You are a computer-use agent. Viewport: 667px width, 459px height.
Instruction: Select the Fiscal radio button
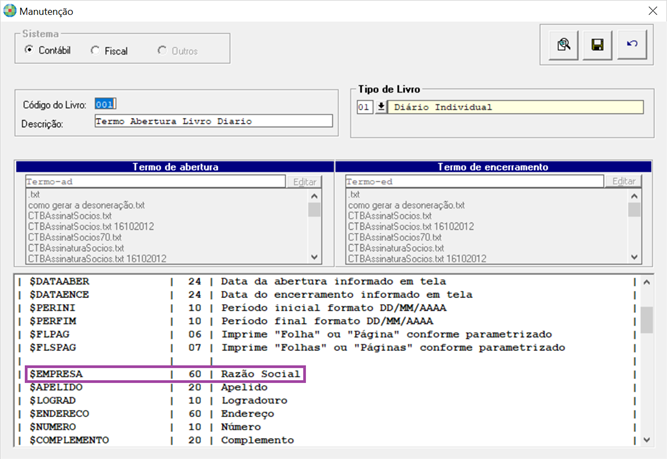pos(95,51)
